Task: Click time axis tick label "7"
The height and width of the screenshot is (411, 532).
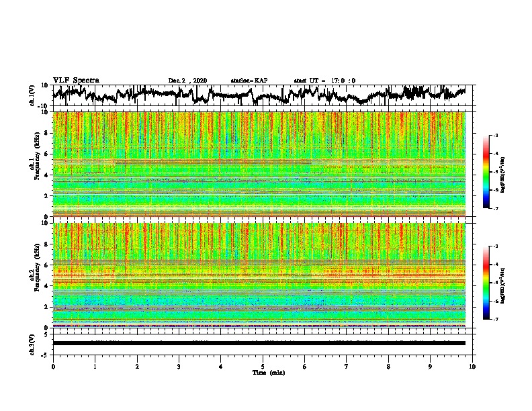Action: click(347, 367)
